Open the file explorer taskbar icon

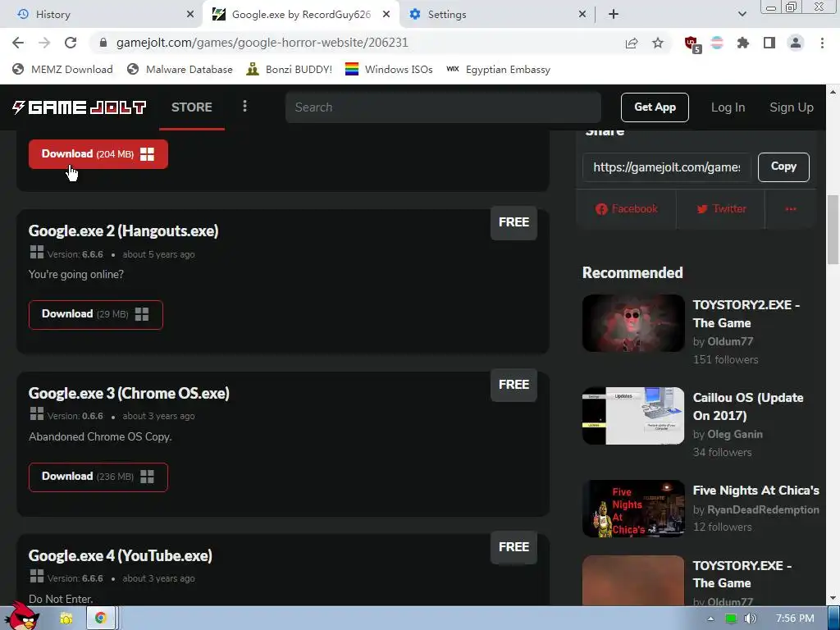coord(66,619)
